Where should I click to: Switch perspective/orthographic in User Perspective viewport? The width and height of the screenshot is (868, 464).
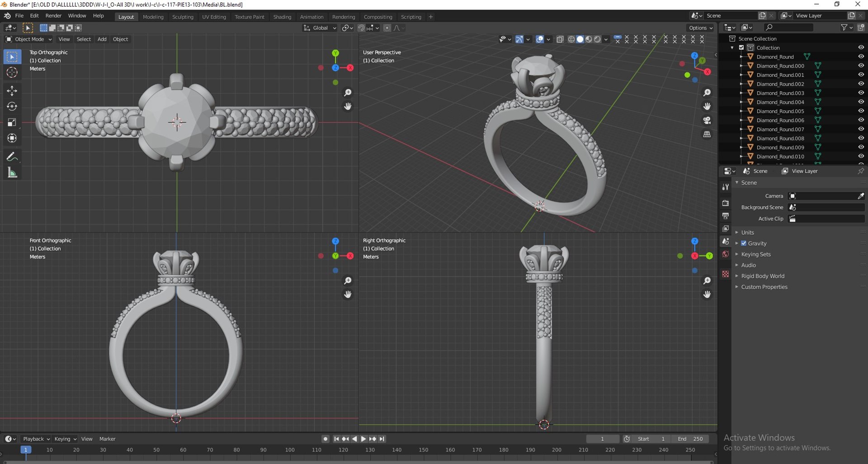707,134
